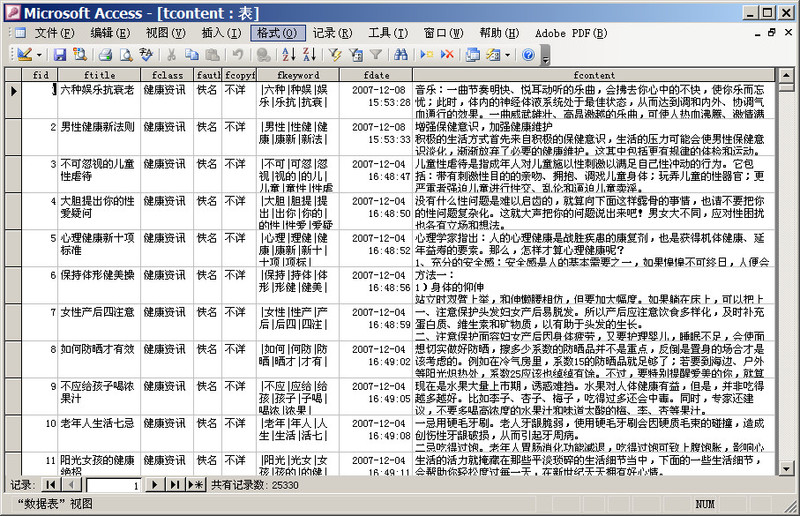Show the Database Window icon
This screenshot has width=800, height=516.
(x=473, y=54)
